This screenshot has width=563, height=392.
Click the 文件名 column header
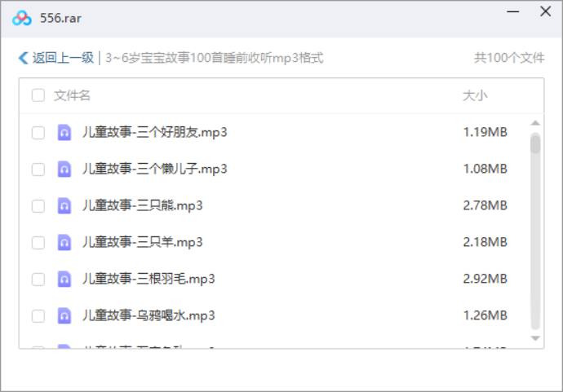[73, 95]
